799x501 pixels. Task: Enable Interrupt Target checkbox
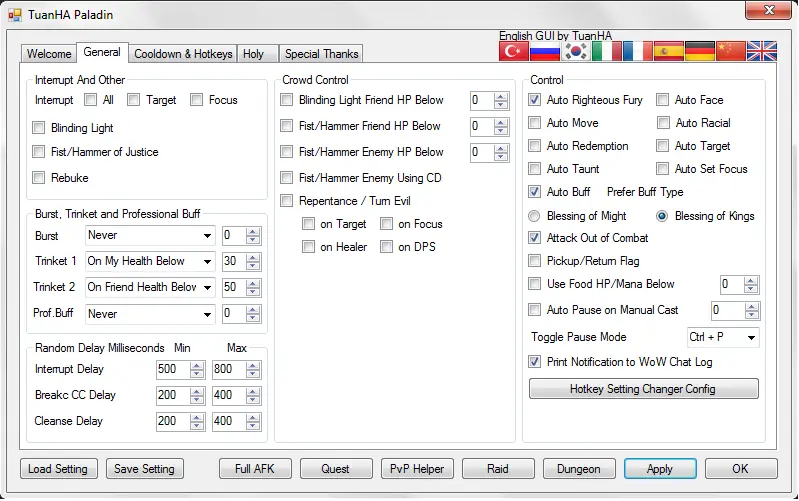(x=134, y=99)
